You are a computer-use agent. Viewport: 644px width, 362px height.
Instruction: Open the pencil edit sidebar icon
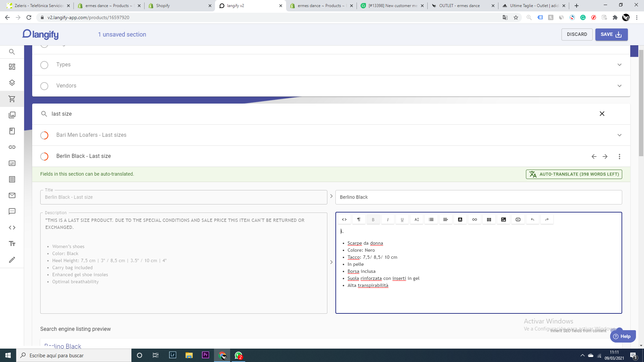click(x=12, y=260)
